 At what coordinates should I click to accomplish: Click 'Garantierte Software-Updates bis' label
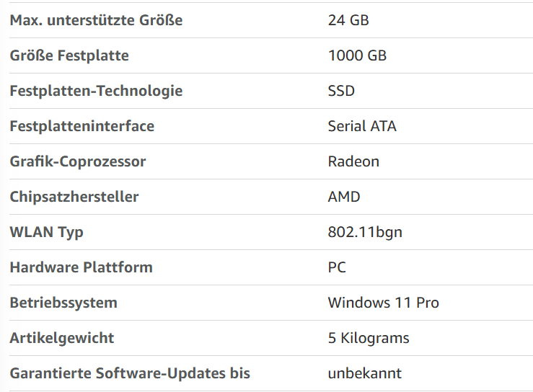pyautogui.click(x=130, y=374)
